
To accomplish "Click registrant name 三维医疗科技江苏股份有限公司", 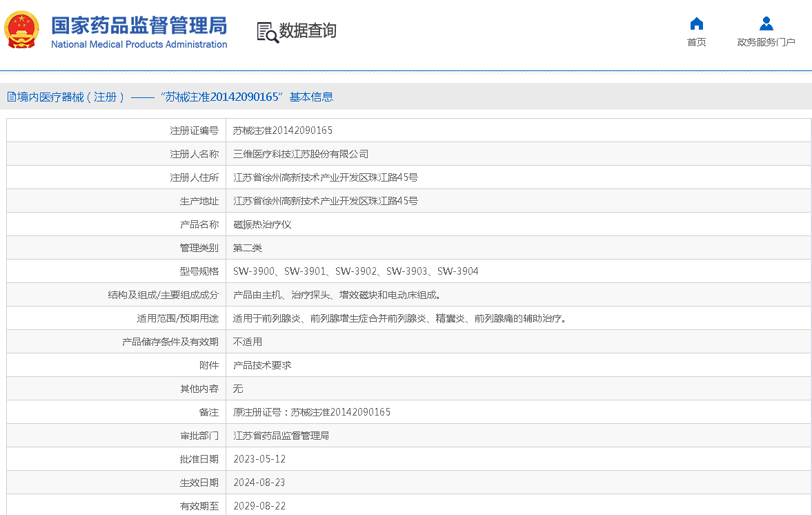I will 301,154.
